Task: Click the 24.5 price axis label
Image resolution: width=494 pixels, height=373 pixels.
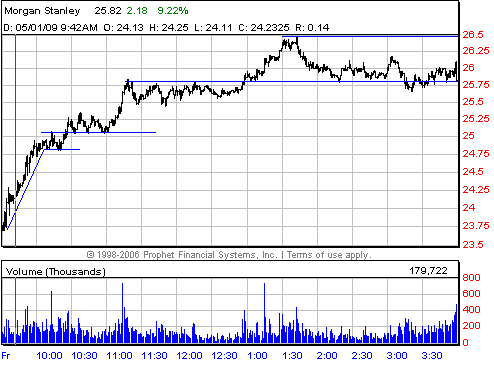Action: (472, 172)
